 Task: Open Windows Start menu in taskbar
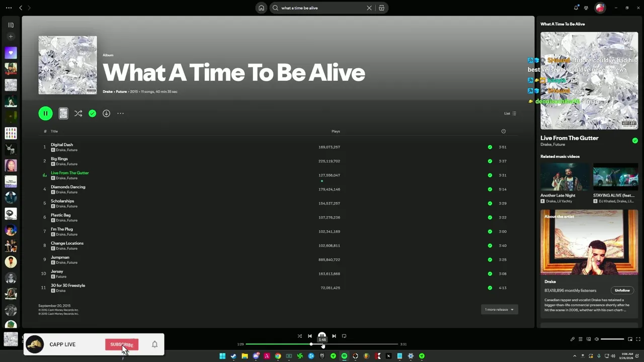point(222,356)
